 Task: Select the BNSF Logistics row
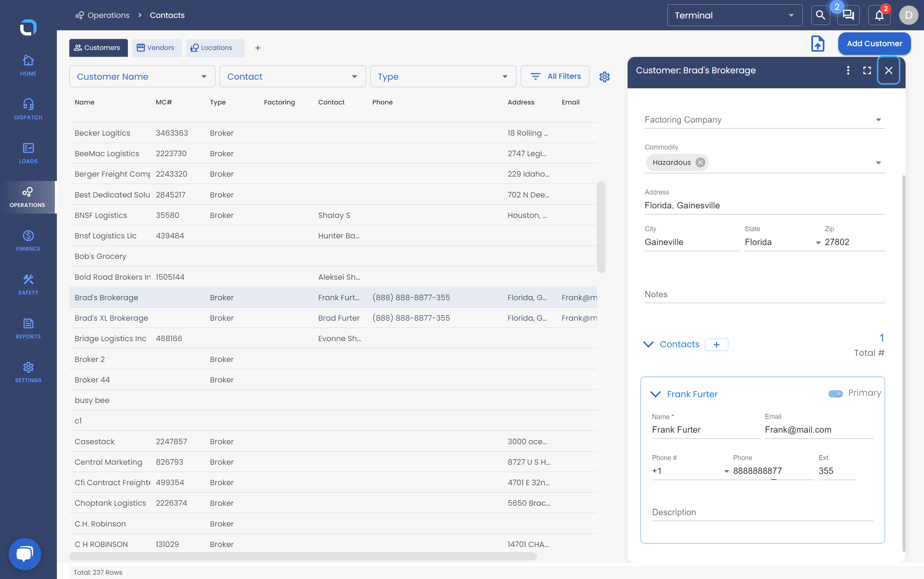click(333, 215)
